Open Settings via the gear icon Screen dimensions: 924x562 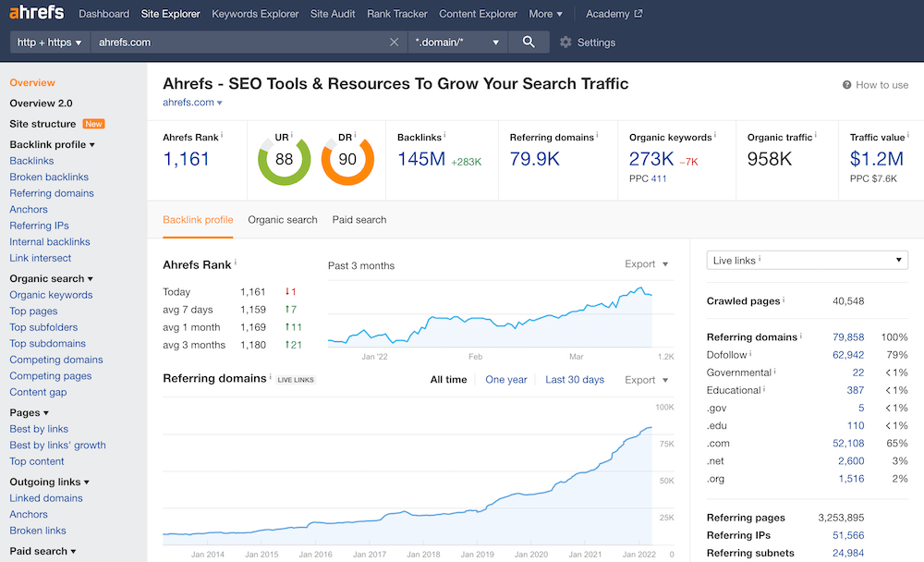tap(565, 42)
